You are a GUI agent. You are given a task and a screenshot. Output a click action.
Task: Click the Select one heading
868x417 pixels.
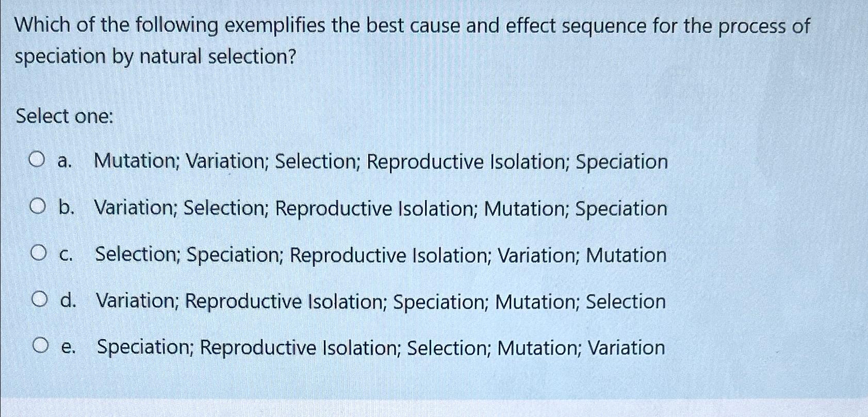(64, 116)
